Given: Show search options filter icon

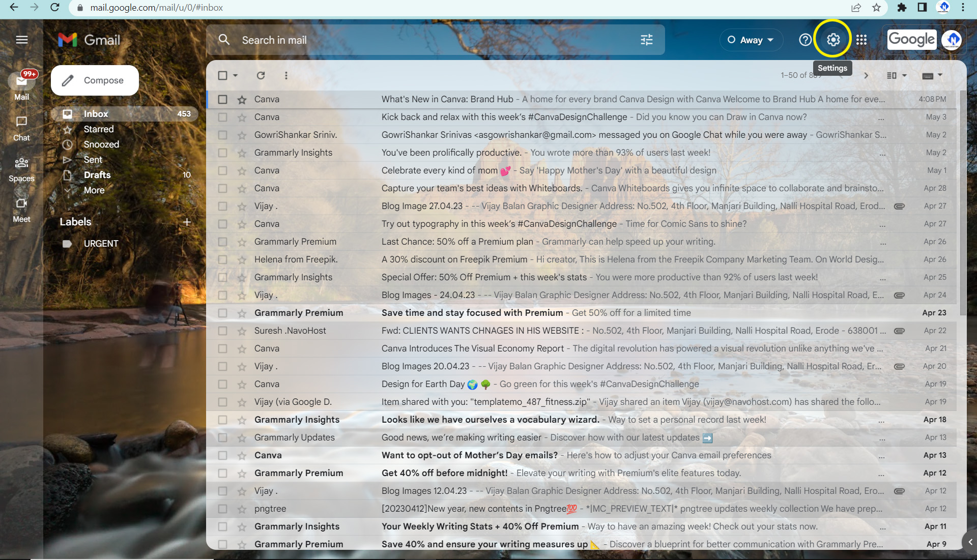Looking at the screenshot, I should (x=646, y=40).
